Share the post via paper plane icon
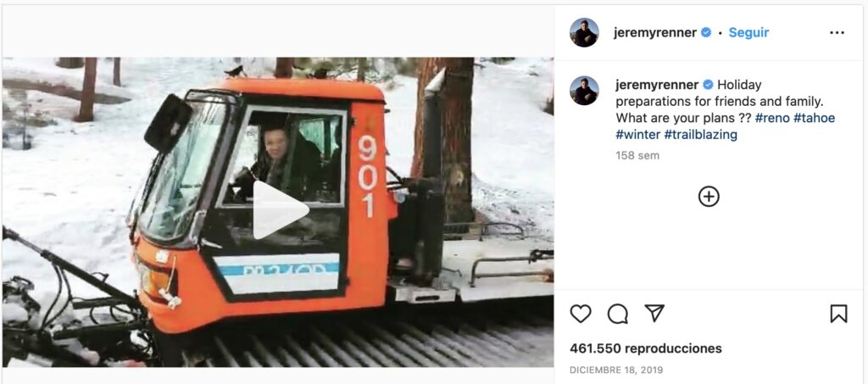Screen dimensions: 868x384 [x=654, y=314]
